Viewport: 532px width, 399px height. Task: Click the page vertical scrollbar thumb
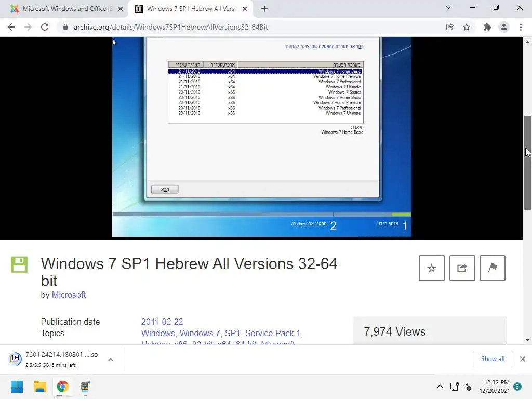(527, 163)
